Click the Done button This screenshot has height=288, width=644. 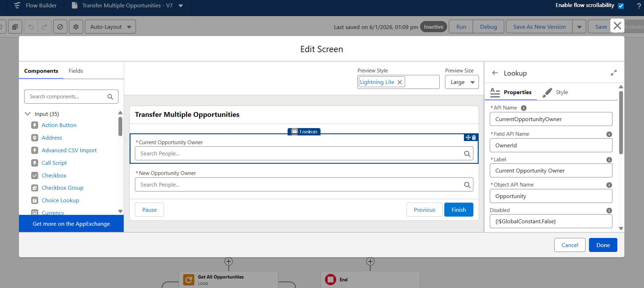(603, 245)
